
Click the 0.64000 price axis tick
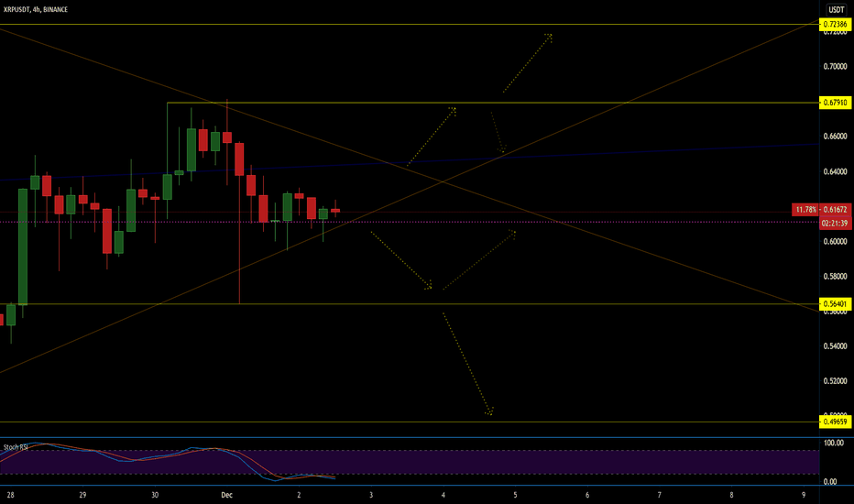835,171
